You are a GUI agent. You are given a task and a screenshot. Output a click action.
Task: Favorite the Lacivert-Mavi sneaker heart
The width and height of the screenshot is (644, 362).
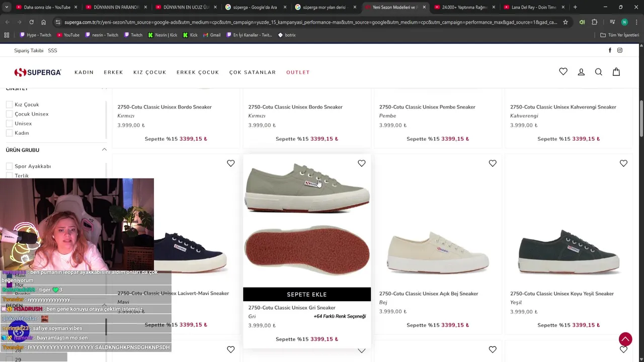click(230, 163)
